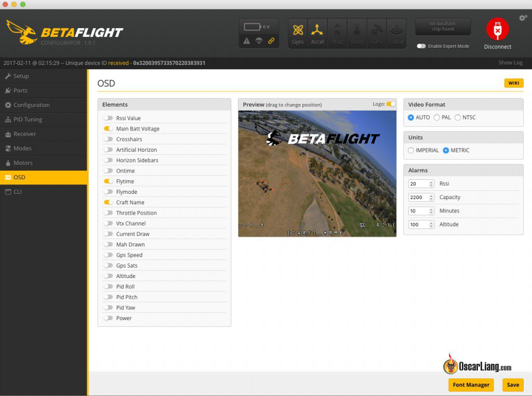
Task: Click the Save button
Action: tap(513, 385)
